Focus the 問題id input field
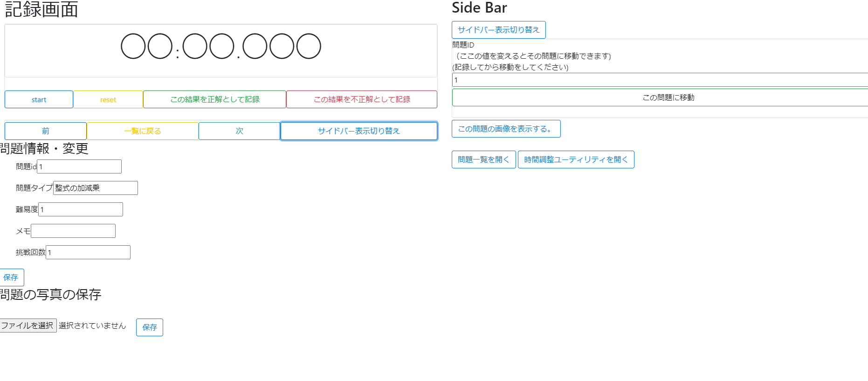868x381 pixels. (79, 166)
